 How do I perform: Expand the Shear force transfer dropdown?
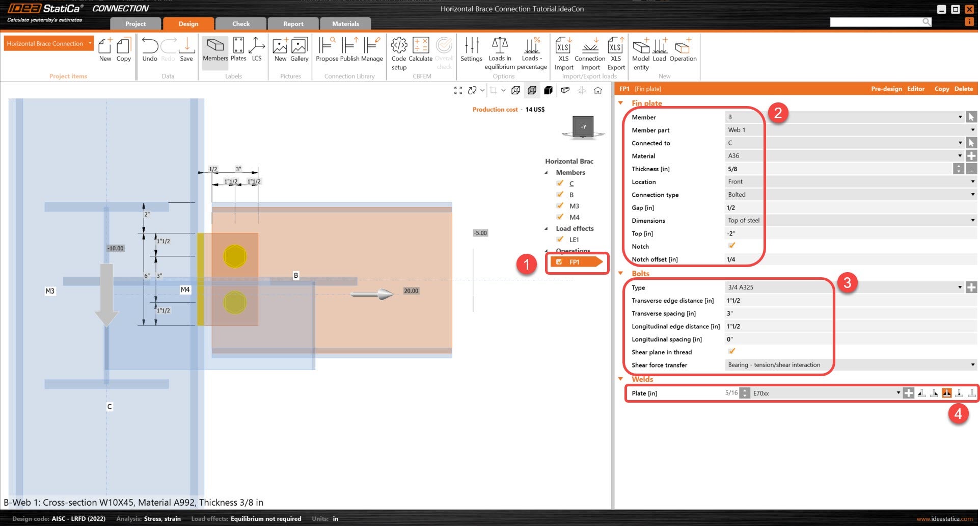[972, 365]
